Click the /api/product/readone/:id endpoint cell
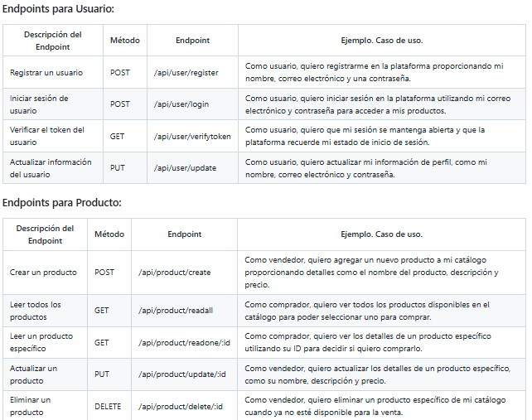This screenshot has width=532, height=420. pos(182,342)
